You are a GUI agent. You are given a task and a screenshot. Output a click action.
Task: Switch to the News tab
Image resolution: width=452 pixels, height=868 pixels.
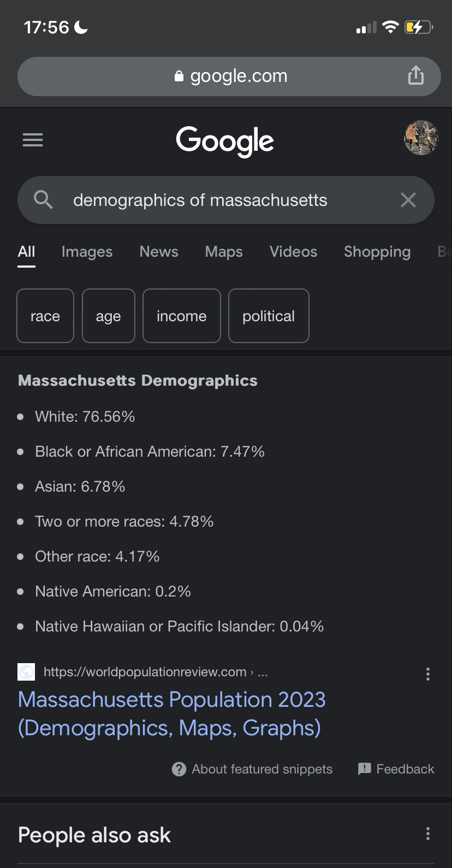click(159, 252)
